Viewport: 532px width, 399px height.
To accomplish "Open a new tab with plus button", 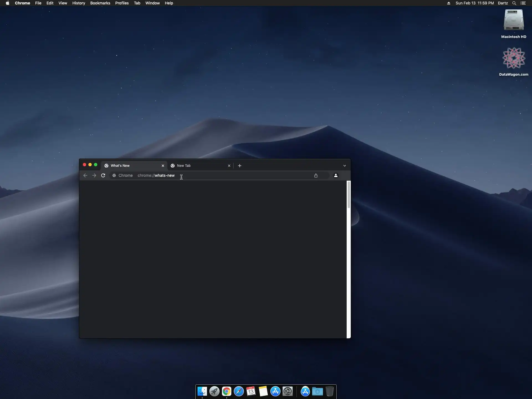I will (240, 166).
